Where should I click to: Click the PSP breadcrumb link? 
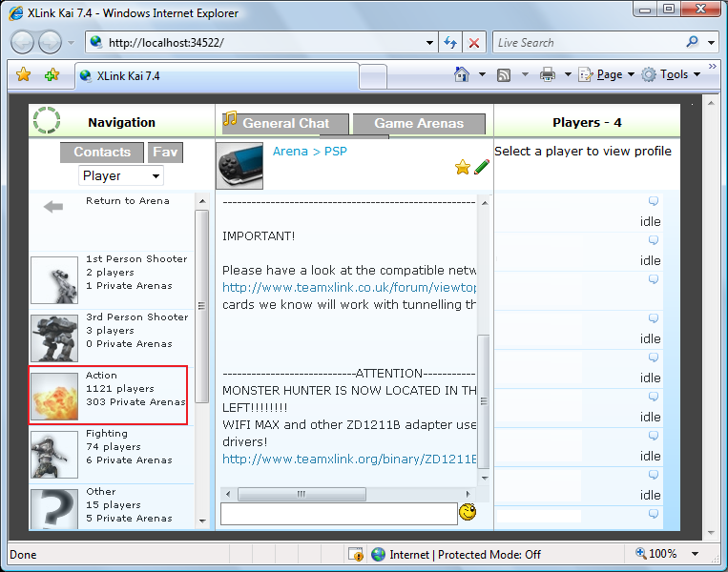pos(336,152)
